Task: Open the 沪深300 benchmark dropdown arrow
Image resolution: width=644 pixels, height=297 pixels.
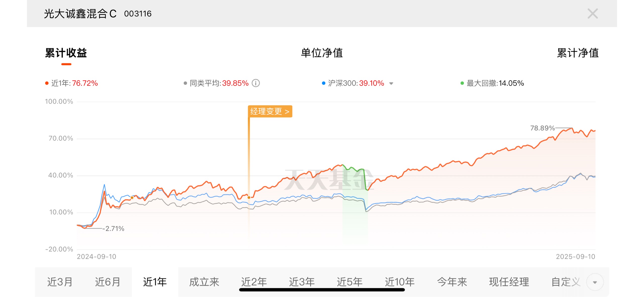Action: tap(391, 83)
